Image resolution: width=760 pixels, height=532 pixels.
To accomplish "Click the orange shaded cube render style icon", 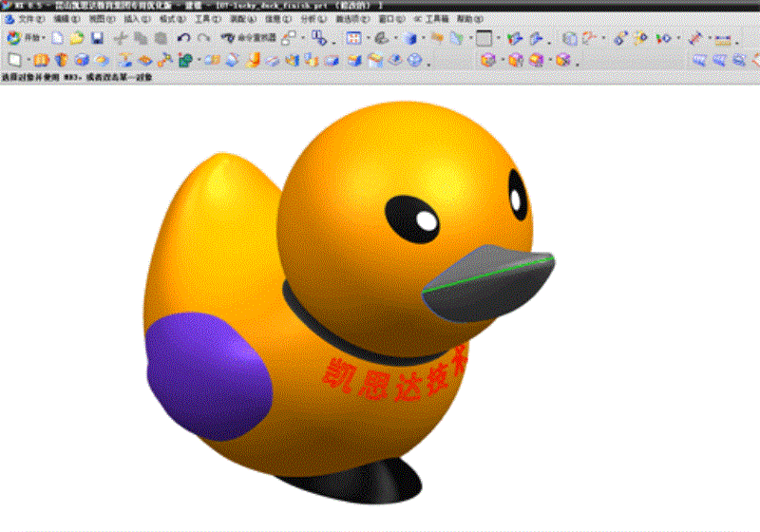I will 488,61.
